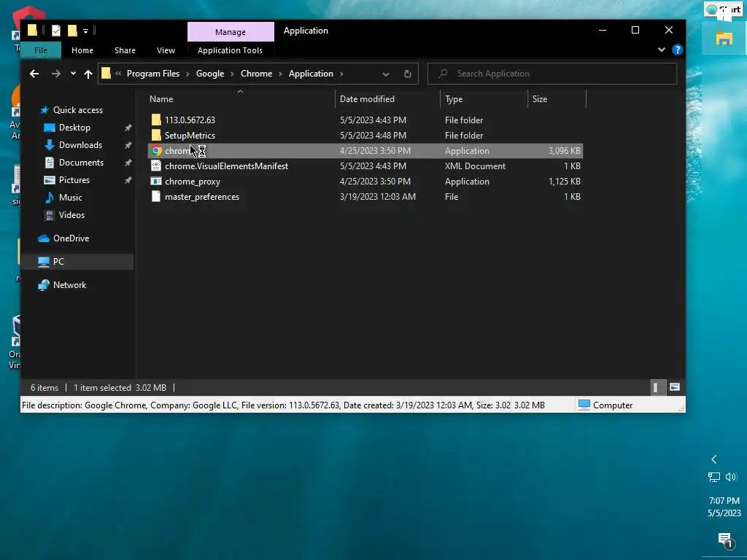Open Desktop in the navigation pane
The width and height of the screenshot is (747, 560).
74,128
